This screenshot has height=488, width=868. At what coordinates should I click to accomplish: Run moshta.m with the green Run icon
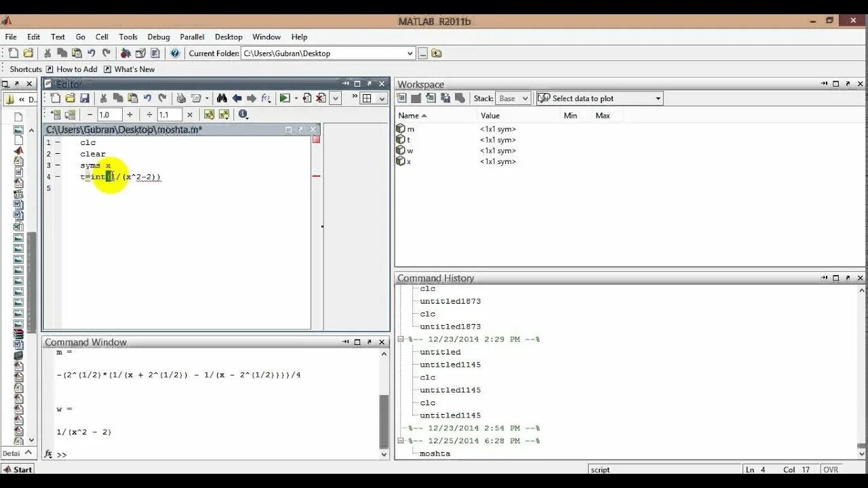coord(285,98)
